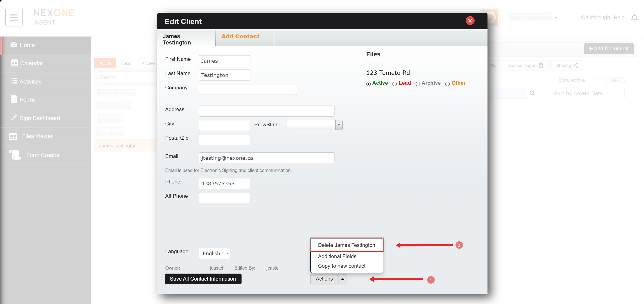Select the Archive radio button
The height and width of the screenshot is (304, 644).
(x=417, y=84)
